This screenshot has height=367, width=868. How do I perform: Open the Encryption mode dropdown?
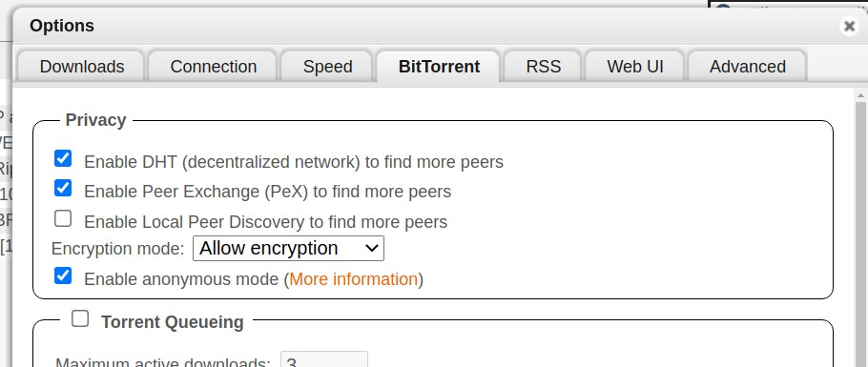pyautogui.click(x=288, y=249)
